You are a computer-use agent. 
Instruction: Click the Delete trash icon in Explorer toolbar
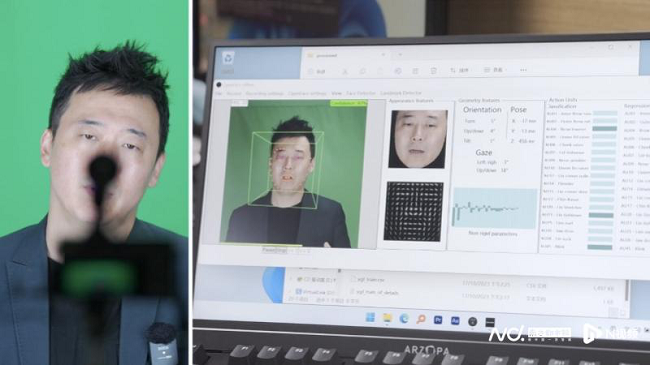click(434, 71)
